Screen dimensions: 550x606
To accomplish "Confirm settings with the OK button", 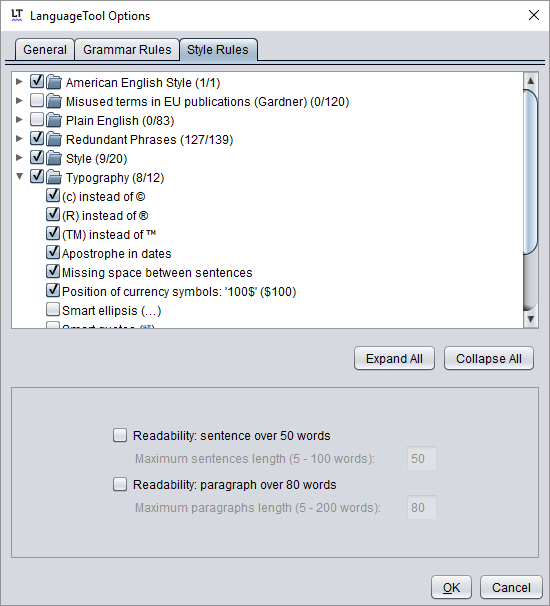I will (451, 587).
